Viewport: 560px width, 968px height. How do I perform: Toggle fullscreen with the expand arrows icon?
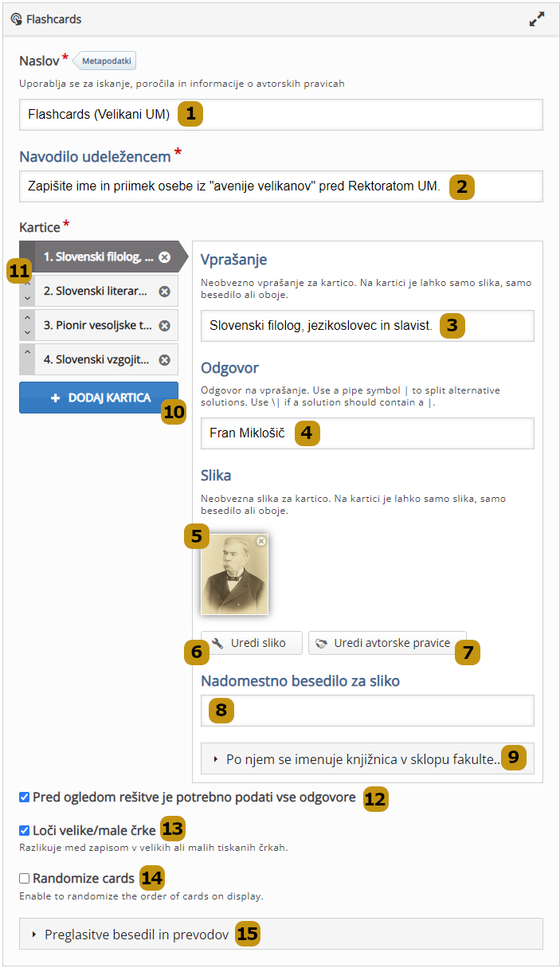tap(537, 19)
